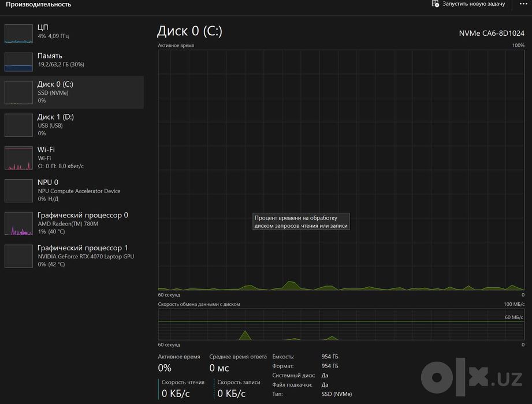Click the Диск 0 (C:) sidebar graph thumbnail
Viewport: 532px width, 404px height.
18,92
